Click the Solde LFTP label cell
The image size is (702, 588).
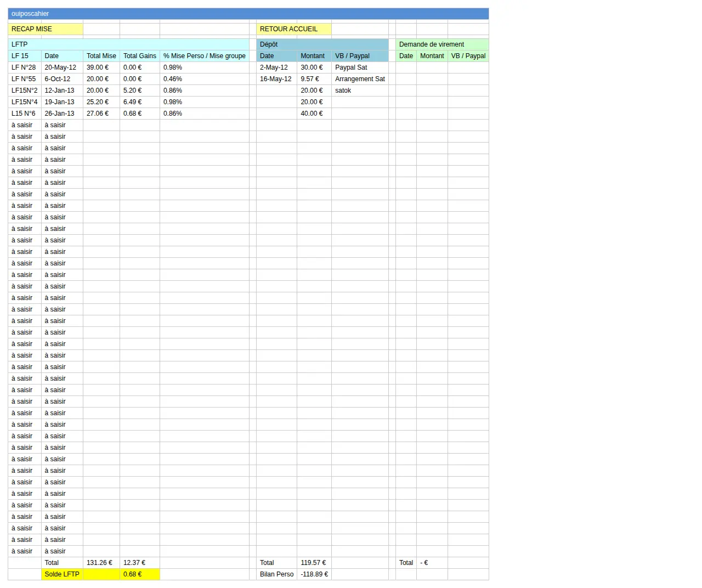pos(62,574)
